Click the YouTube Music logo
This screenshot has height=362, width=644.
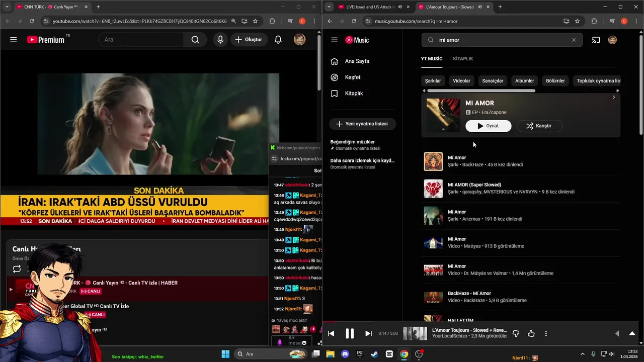[x=357, y=40]
